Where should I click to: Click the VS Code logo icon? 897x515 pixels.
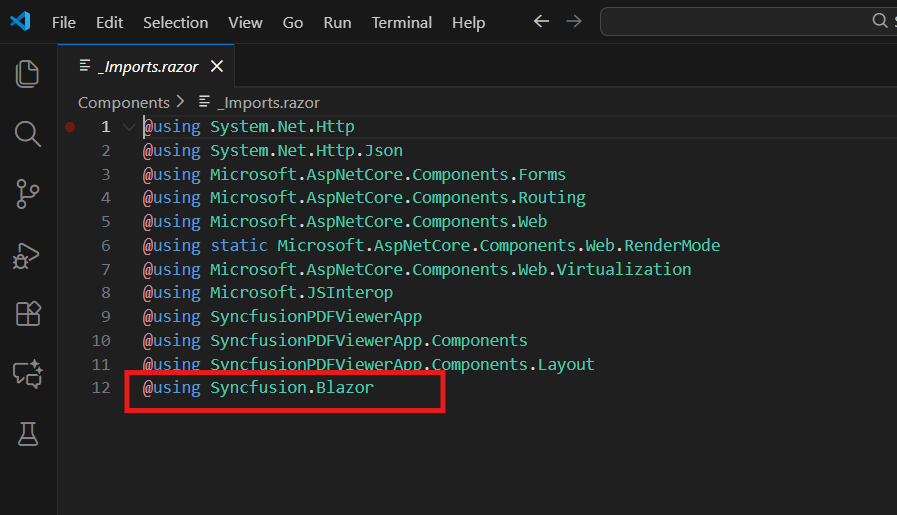[21, 22]
